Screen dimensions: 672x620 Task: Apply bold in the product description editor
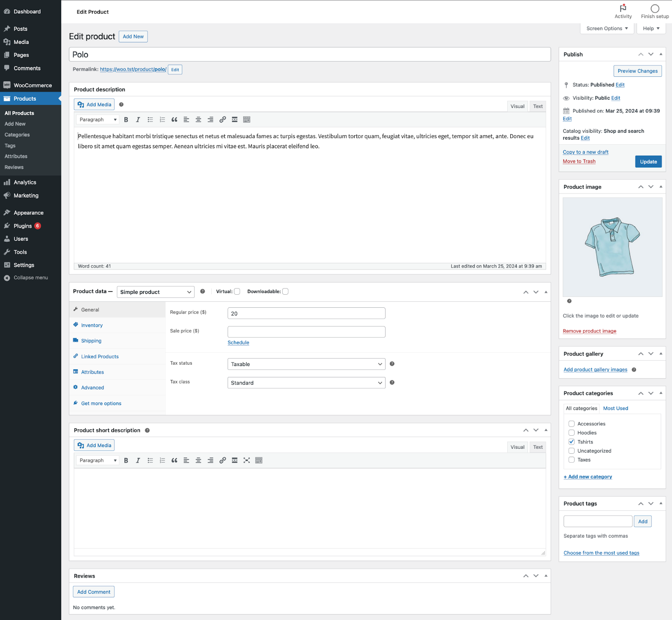(126, 119)
